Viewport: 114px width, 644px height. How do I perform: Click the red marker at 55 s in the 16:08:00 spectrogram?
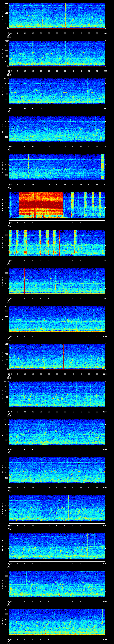pyautogui.click(x=97, y=280)
